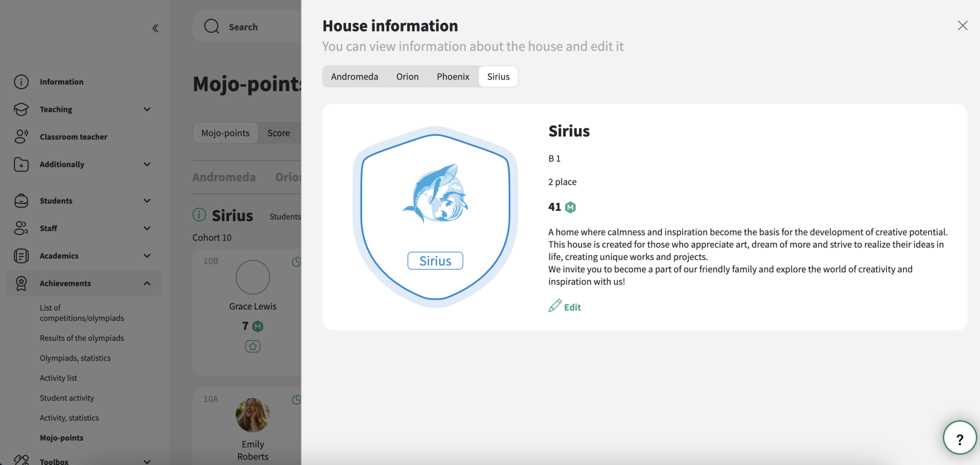980x465 pixels.
Task: Open the Activity list page
Action: pos(58,378)
